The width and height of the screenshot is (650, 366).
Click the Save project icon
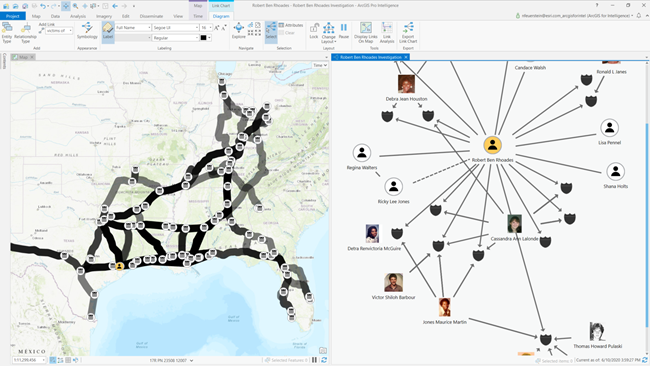point(24,6)
